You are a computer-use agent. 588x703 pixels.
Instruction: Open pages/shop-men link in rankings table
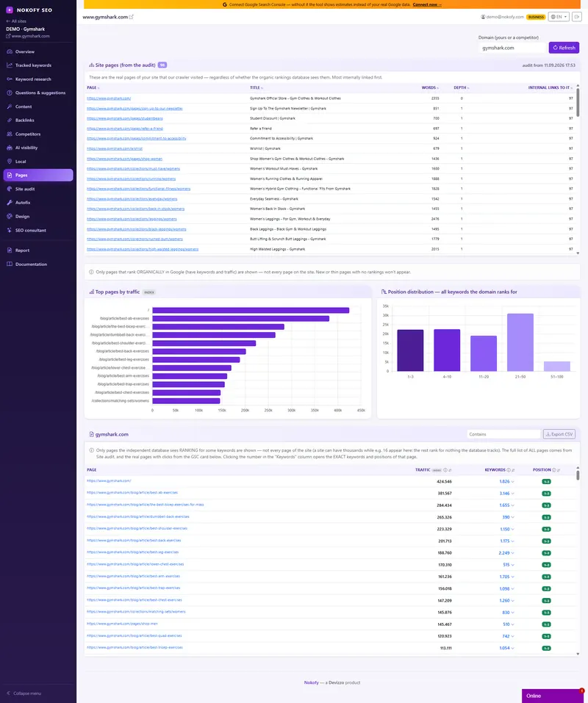point(122,624)
